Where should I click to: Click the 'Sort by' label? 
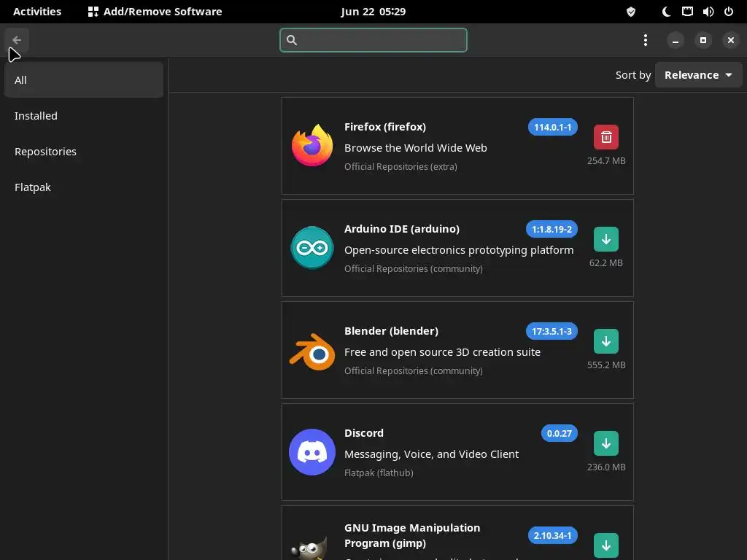click(632, 75)
